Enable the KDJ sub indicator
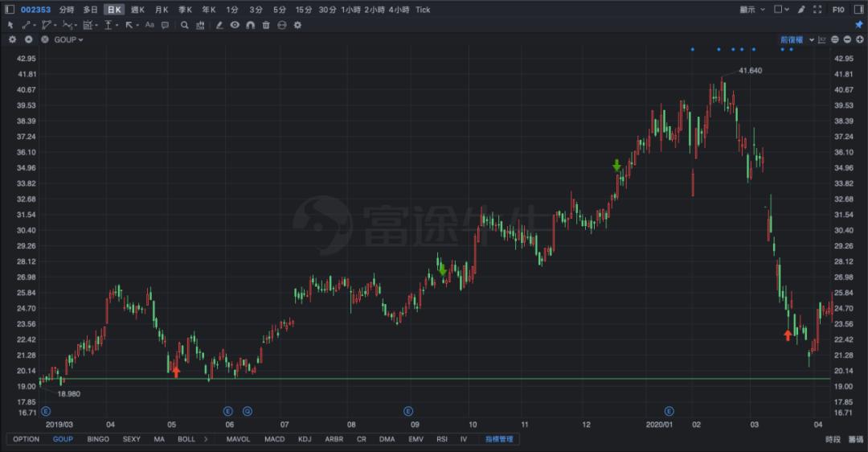 tap(305, 439)
